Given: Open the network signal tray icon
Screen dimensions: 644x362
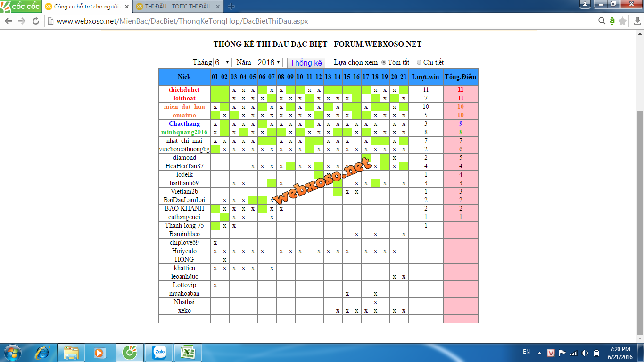Looking at the screenshot, I should click(574, 353).
